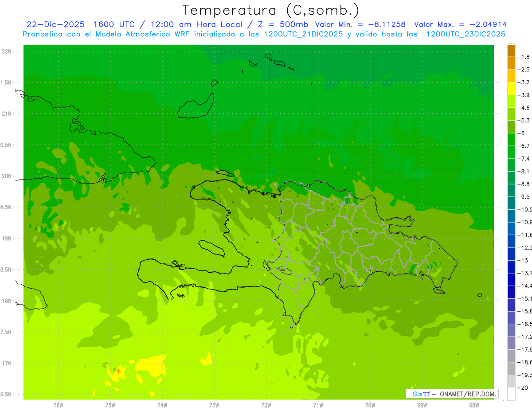Viewport: 532px width, 411px height.
Task: Click the '69W' longitude label
Action: 422,405
